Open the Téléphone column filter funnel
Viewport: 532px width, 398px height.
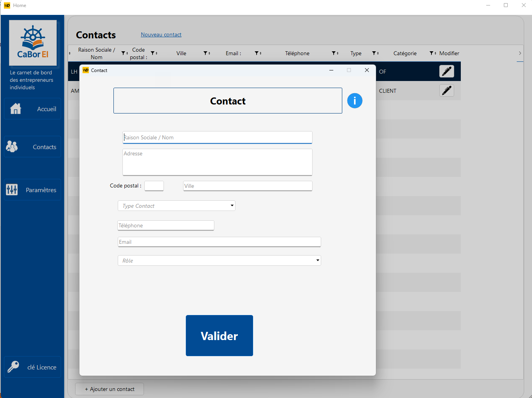[x=334, y=53]
